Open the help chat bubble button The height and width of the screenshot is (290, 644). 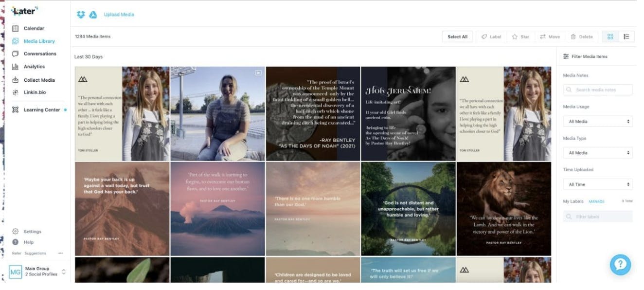click(620, 265)
